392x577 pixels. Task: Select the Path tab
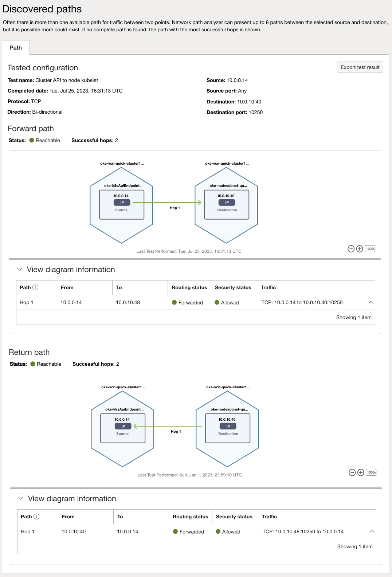pos(16,48)
